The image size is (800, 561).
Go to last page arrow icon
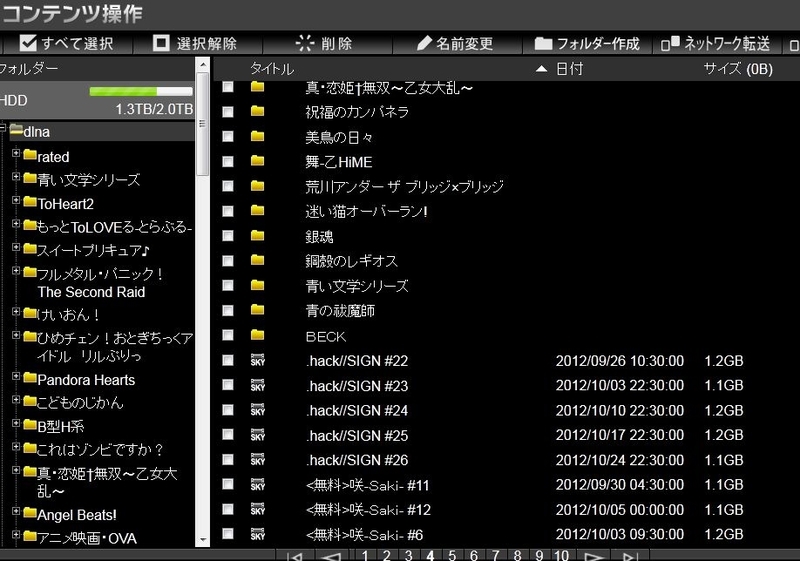(x=630, y=556)
